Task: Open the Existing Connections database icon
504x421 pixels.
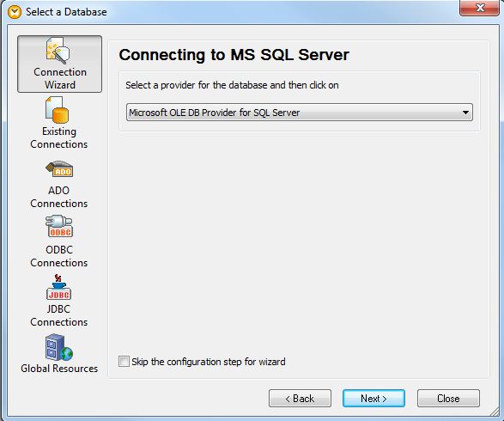Action: point(57,110)
